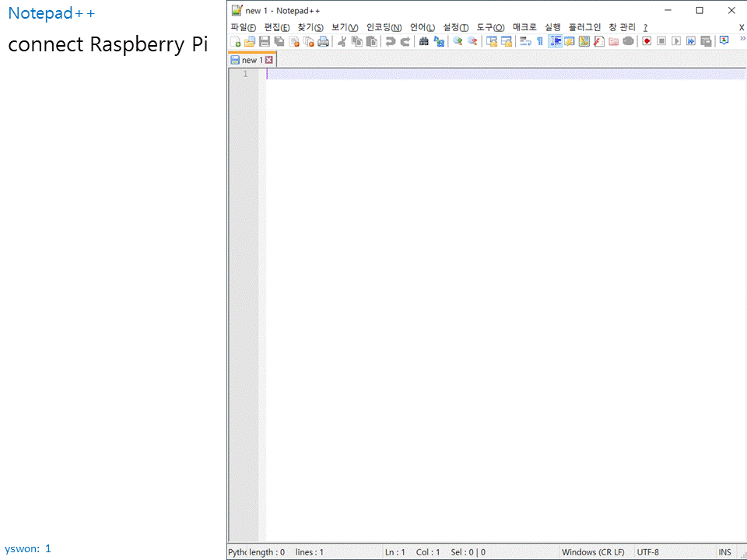Save all open documents

(279, 41)
